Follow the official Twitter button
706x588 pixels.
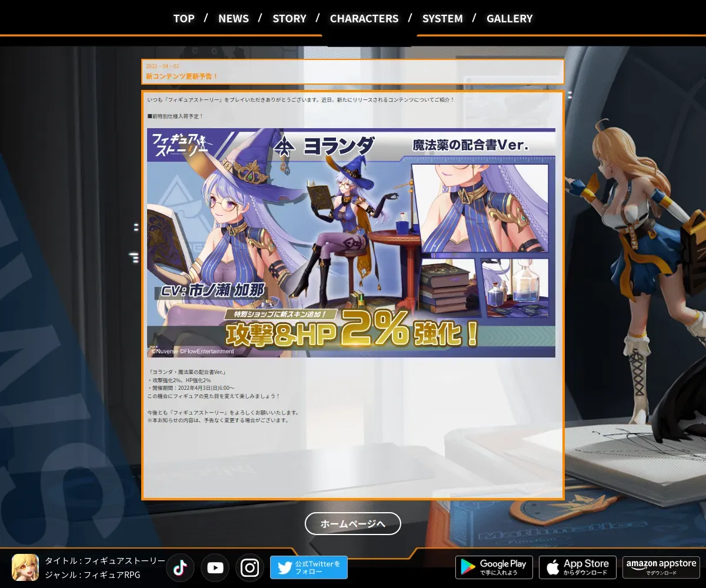(x=309, y=567)
